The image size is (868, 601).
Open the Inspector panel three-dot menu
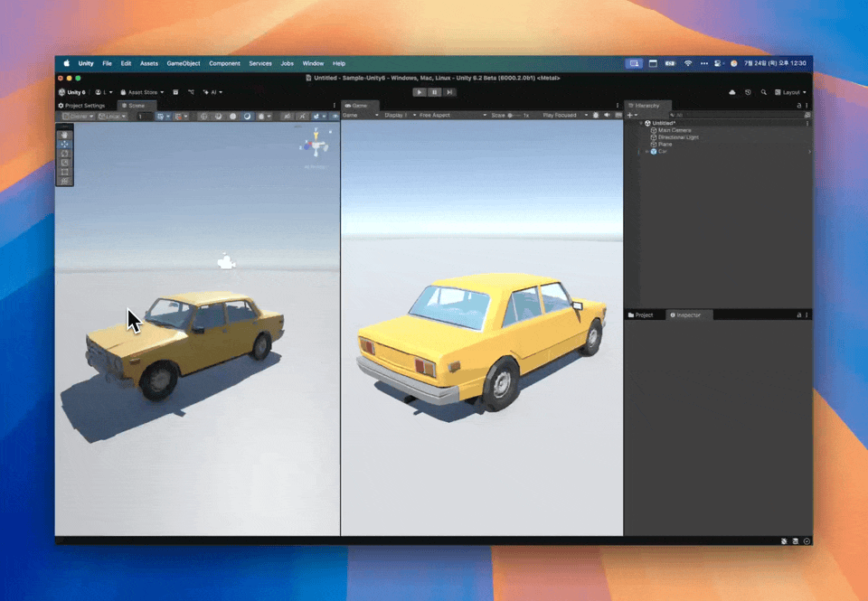pyautogui.click(x=807, y=315)
